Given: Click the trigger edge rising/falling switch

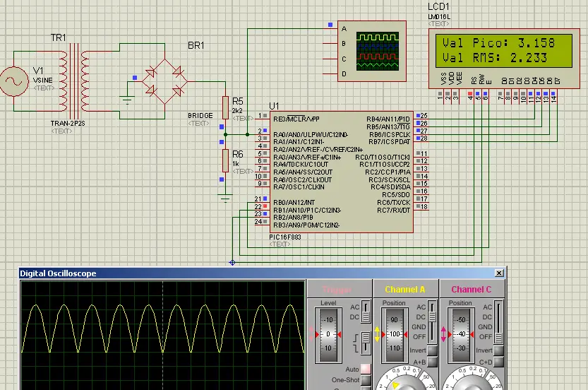Looking at the screenshot, I should pyautogui.click(x=366, y=343).
